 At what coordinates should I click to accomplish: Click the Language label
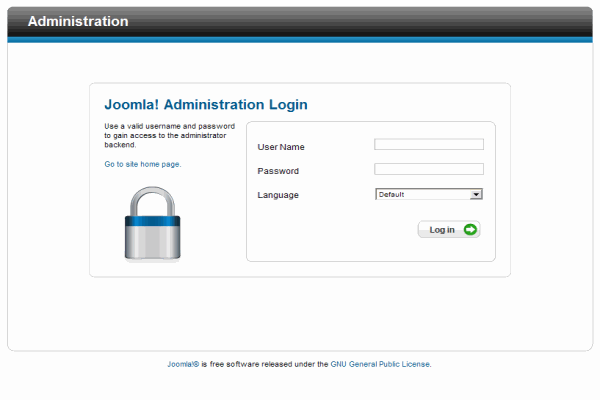coord(278,195)
